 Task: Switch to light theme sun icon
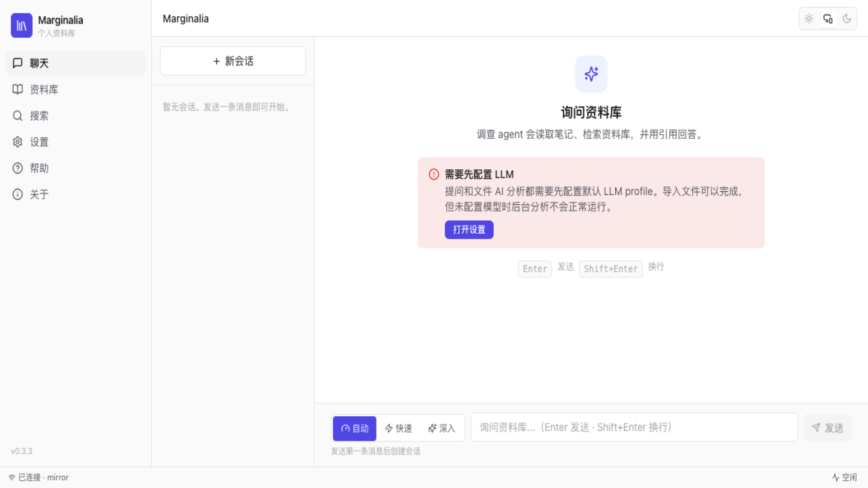click(809, 19)
